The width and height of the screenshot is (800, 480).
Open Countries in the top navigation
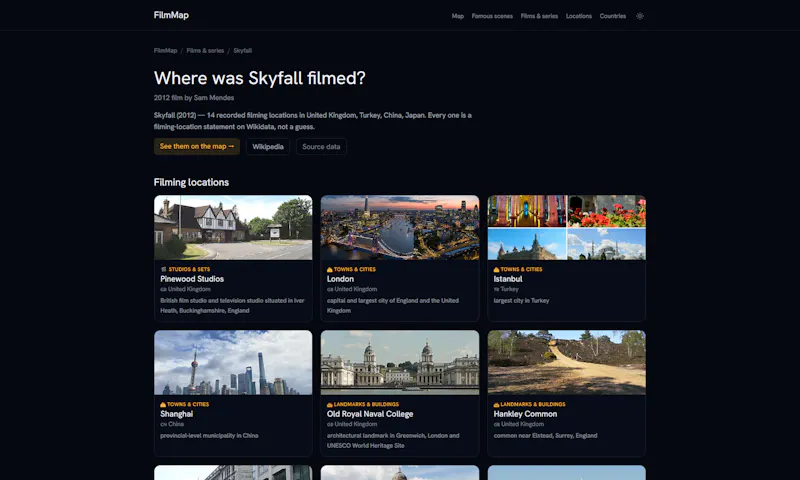click(x=613, y=16)
